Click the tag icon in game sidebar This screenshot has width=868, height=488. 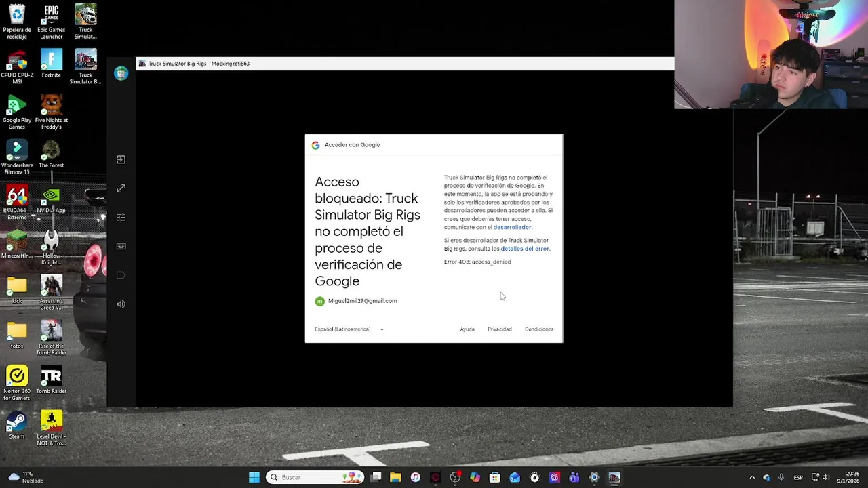pyautogui.click(x=121, y=275)
